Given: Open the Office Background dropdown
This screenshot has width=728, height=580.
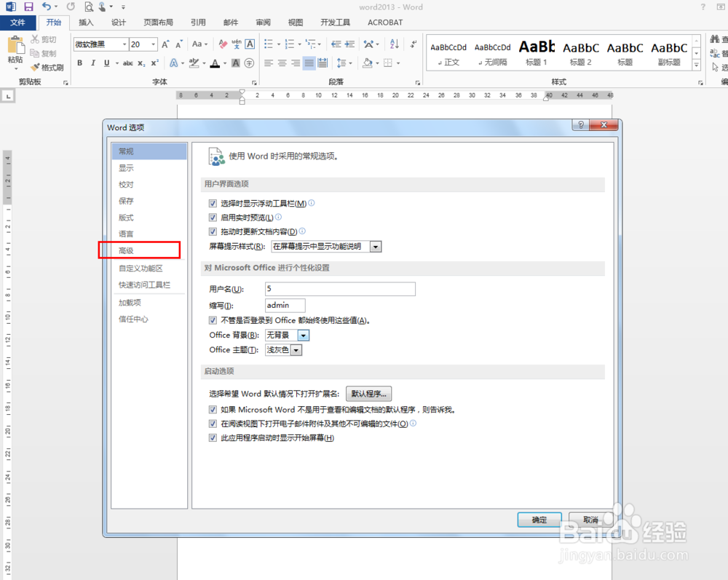Looking at the screenshot, I should (303, 335).
